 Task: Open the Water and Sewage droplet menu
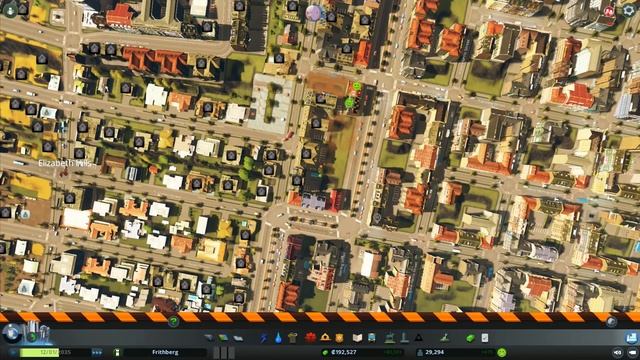[x=278, y=338]
